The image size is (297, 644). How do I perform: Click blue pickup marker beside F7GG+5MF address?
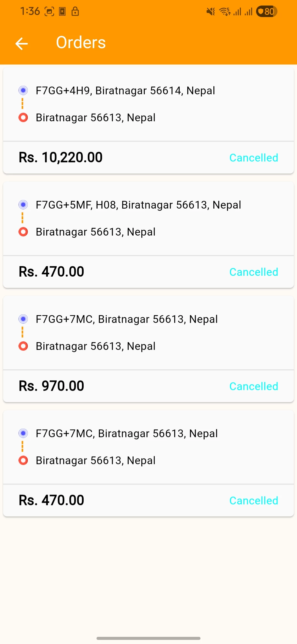click(23, 204)
